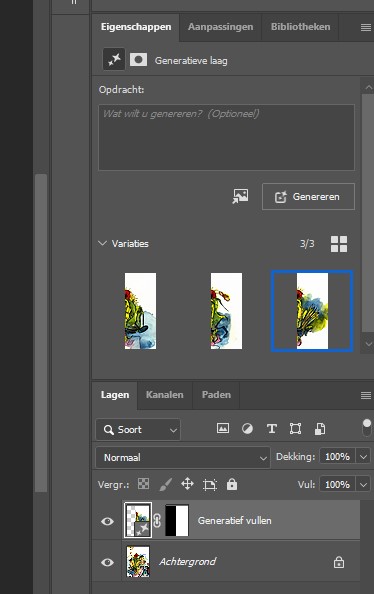Viewport: 374px width, 594px height.
Task: Click the padlock on Achtergrond layer
Action: tap(339, 562)
